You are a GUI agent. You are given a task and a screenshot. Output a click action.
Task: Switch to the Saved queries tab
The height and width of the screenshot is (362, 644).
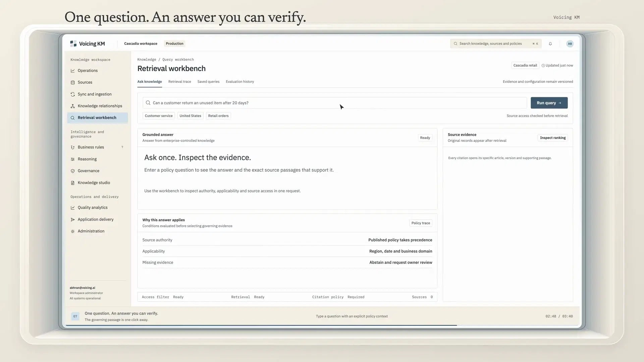(208, 82)
